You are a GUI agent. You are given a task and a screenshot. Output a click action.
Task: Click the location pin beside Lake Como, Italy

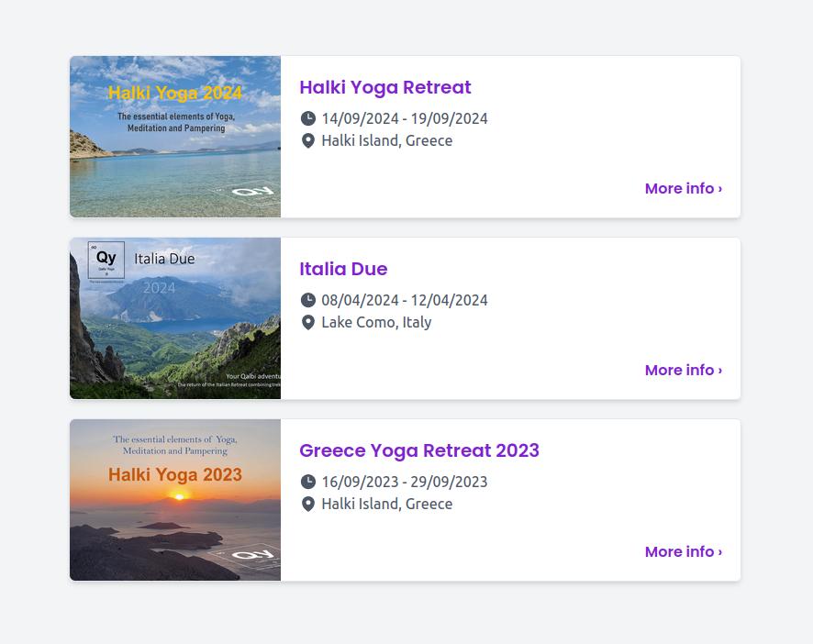308,322
